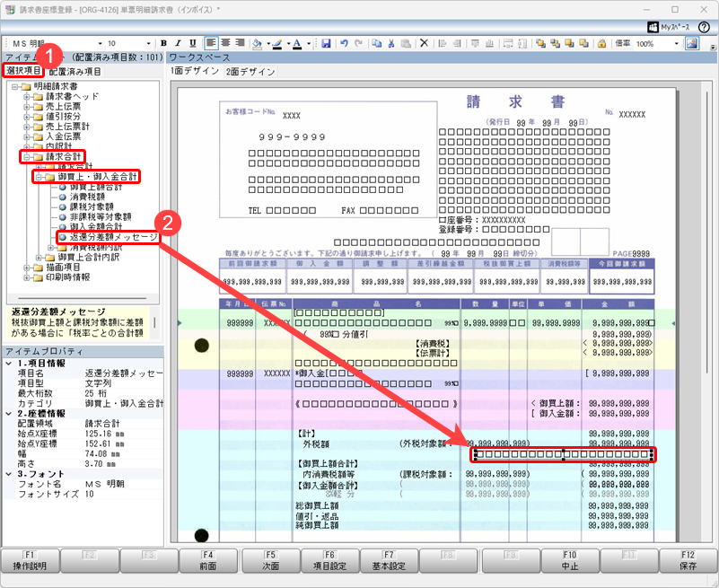Toggle bold formatting
719x588 pixels.
click(x=163, y=43)
